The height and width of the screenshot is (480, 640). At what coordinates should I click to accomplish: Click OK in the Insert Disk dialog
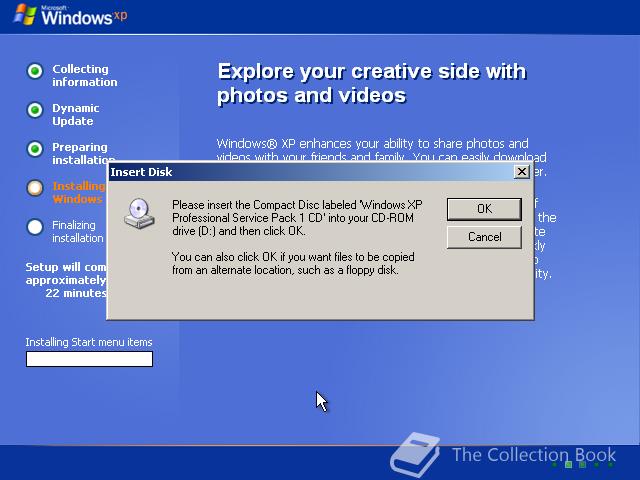(484, 209)
